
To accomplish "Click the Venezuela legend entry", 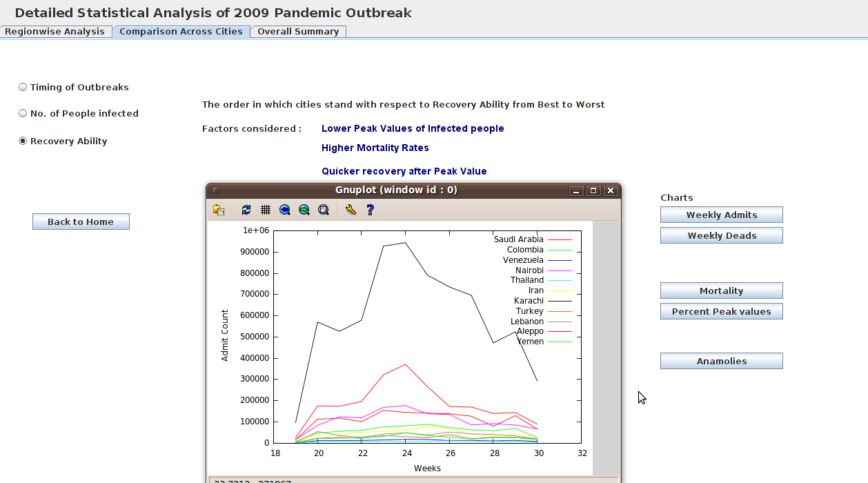I will (x=523, y=260).
